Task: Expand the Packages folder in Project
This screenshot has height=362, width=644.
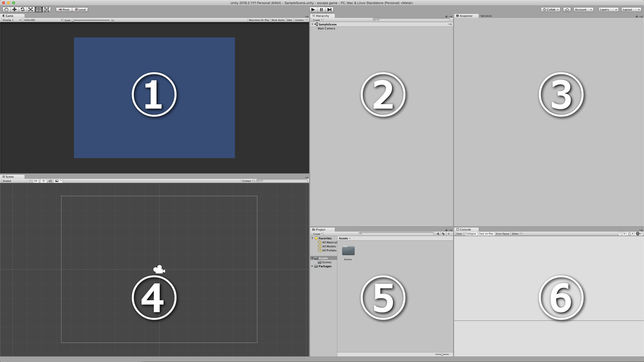Action: [312, 266]
